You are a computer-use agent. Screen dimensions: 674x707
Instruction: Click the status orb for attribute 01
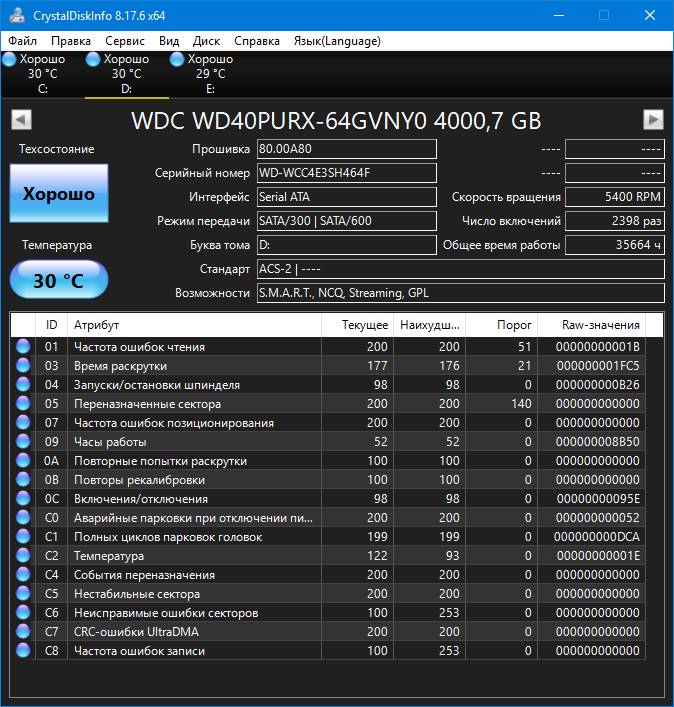click(x=23, y=347)
